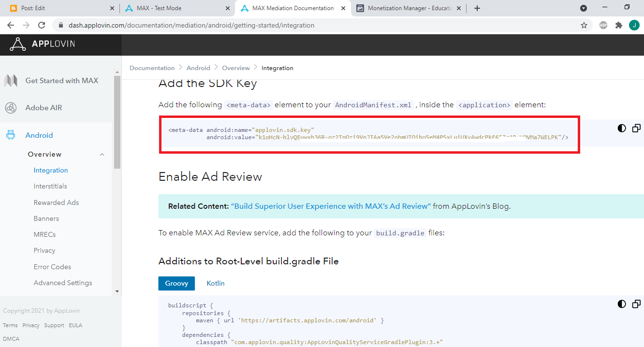This screenshot has height=347, width=644.
Task: Toggle dark theme on SDK key code block
Action: click(x=622, y=128)
